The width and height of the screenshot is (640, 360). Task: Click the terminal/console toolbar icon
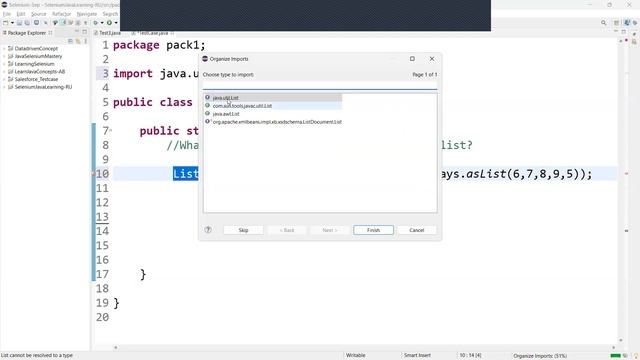[x=36, y=23]
